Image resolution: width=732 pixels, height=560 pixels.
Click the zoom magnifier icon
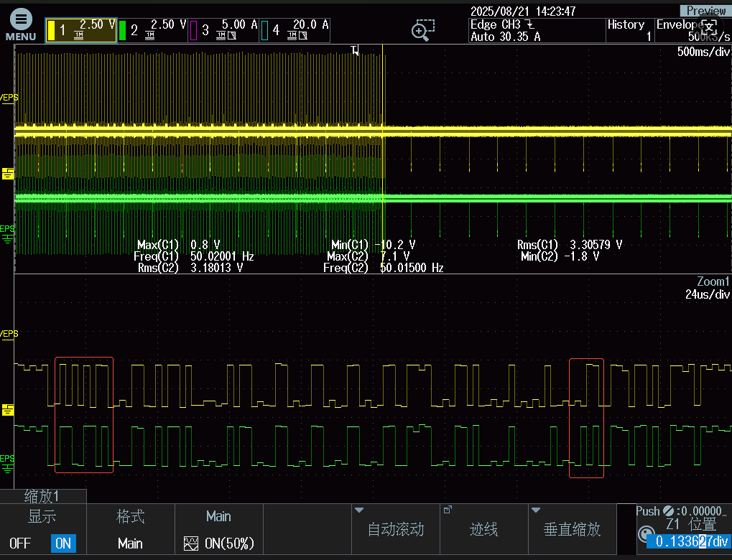pos(423,30)
